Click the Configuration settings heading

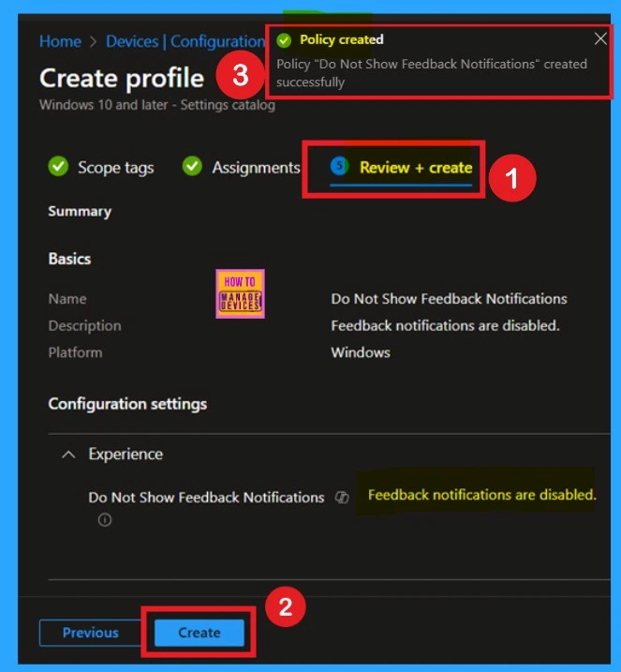(x=127, y=404)
